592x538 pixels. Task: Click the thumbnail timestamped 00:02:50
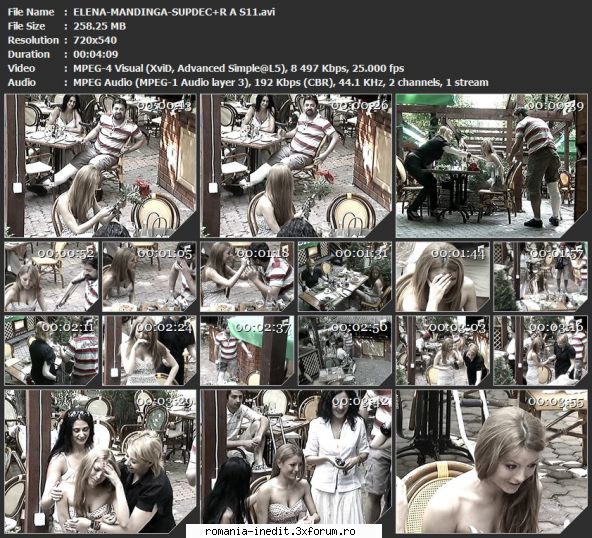pos(345,350)
